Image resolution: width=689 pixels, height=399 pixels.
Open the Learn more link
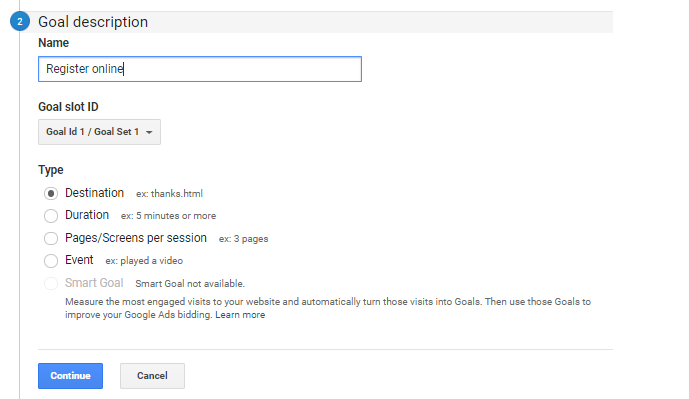click(x=240, y=315)
